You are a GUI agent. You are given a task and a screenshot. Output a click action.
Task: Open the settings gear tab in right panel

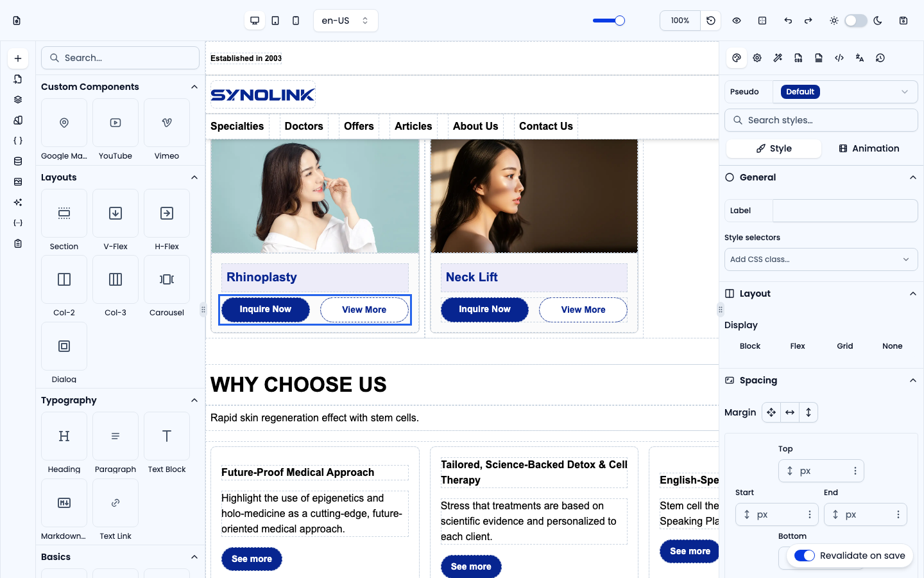pos(757,58)
